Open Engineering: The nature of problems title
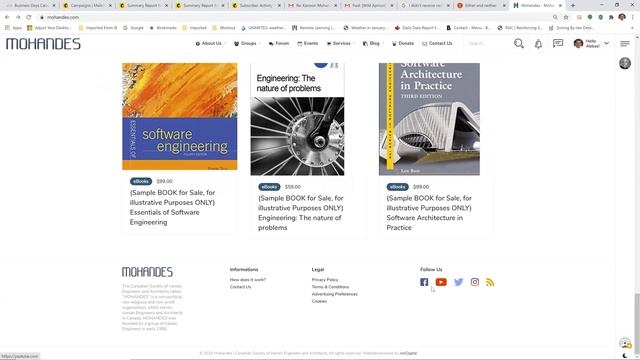 [x=301, y=213]
